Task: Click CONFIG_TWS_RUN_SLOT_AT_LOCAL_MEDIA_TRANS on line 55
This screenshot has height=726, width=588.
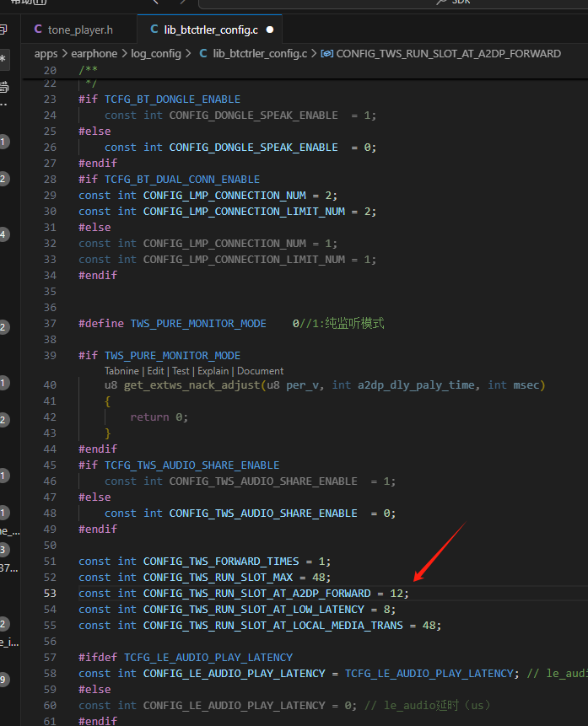Action: [273, 626]
